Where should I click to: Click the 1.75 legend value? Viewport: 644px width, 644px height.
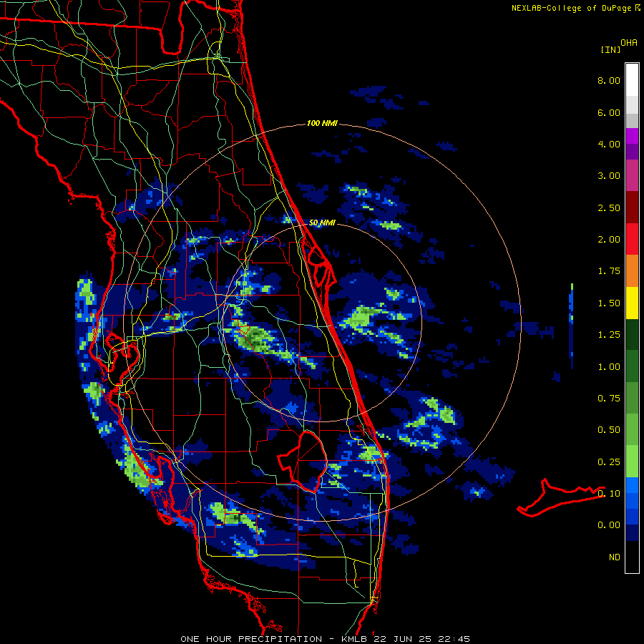click(x=609, y=271)
